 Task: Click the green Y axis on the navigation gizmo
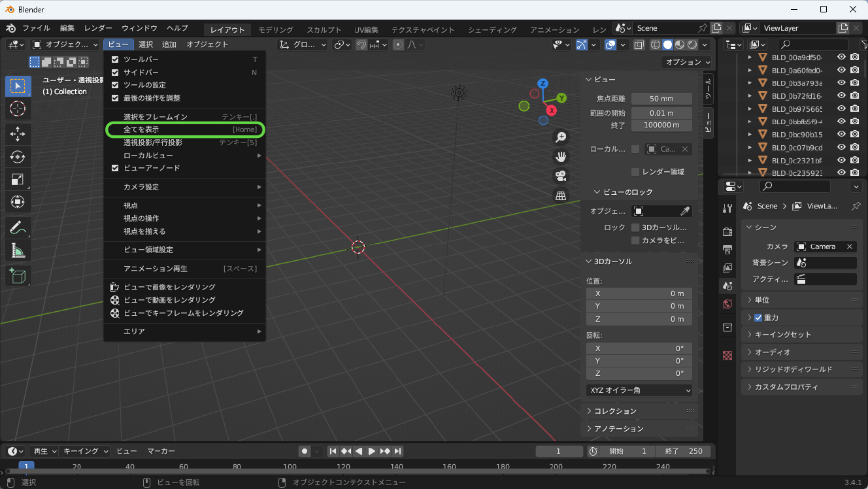[x=561, y=98]
